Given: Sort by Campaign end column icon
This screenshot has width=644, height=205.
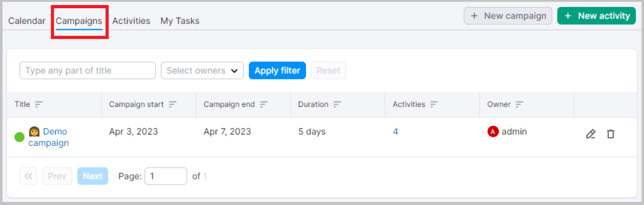Looking at the screenshot, I should pyautogui.click(x=264, y=104).
